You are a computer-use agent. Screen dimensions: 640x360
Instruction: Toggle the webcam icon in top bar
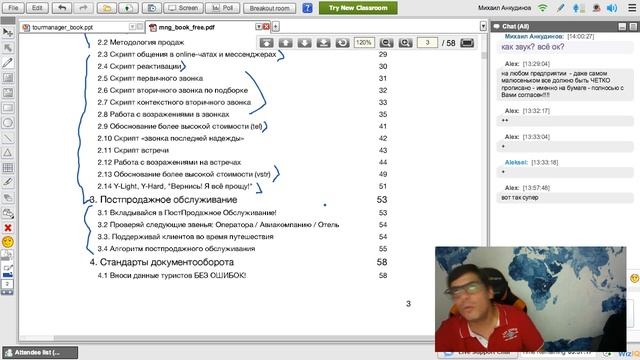click(x=596, y=8)
